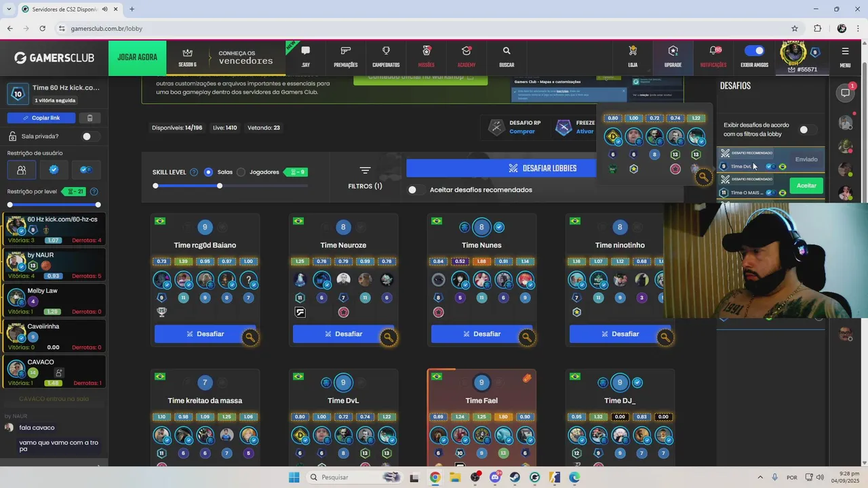Open Steam from the taskbar

515,477
